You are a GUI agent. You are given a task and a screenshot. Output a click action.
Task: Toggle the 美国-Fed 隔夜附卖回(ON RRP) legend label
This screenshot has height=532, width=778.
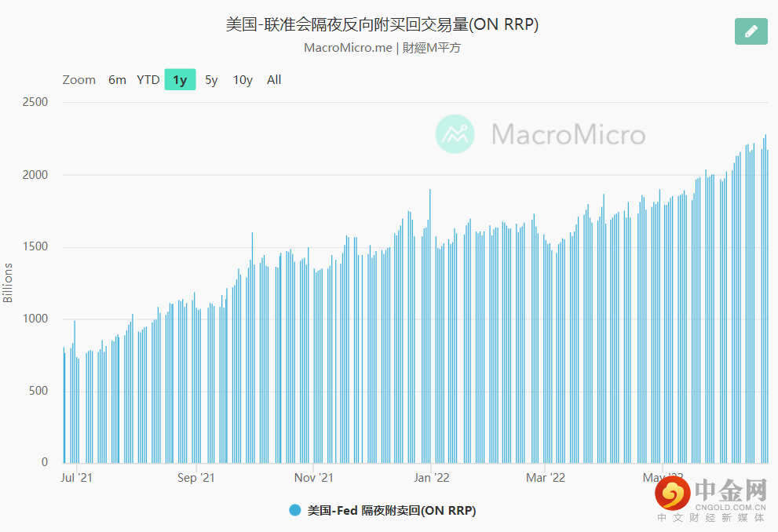pyautogui.click(x=392, y=510)
